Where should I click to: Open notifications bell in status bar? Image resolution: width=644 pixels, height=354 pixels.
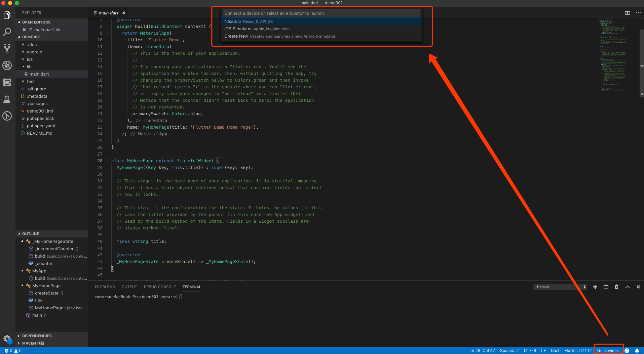coord(637,351)
